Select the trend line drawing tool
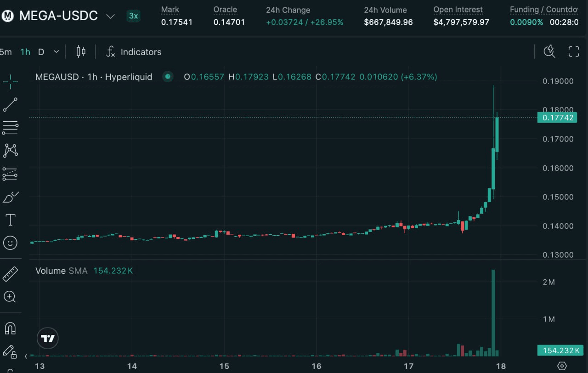The width and height of the screenshot is (588, 373). (x=10, y=105)
